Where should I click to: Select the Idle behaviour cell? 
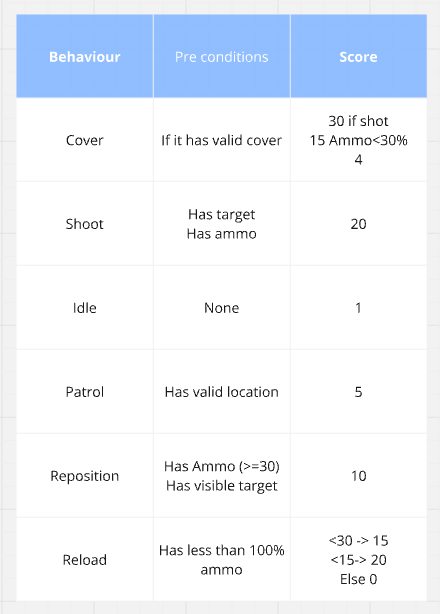pyautogui.click(x=85, y=307)
